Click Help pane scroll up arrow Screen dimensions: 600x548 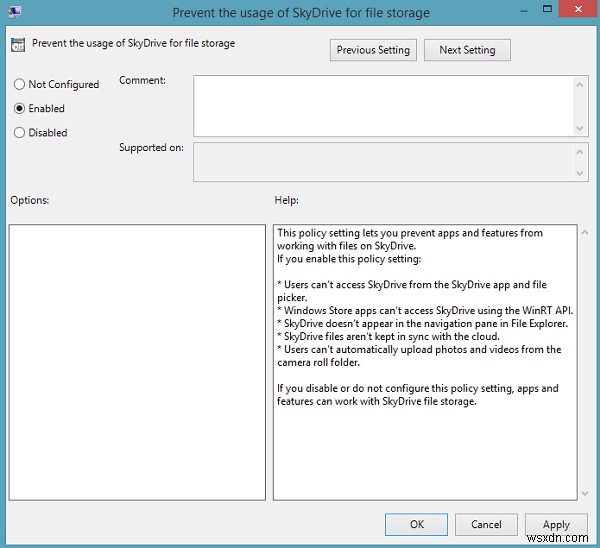click(585, 232)
